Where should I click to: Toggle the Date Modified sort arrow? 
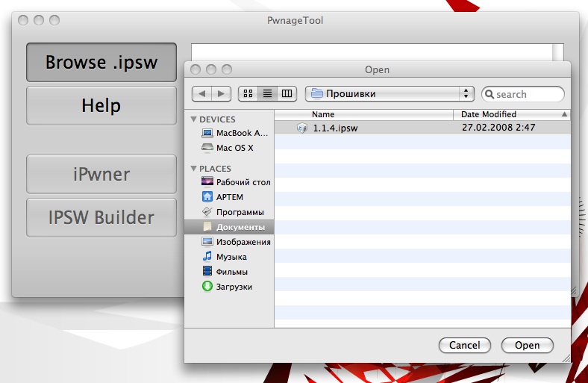pos(564,114)
